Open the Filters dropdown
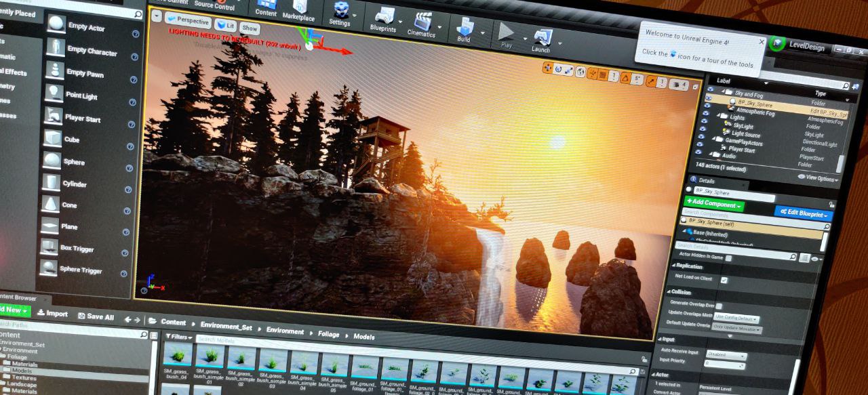 pyautogui.click(x=179, y=337)
